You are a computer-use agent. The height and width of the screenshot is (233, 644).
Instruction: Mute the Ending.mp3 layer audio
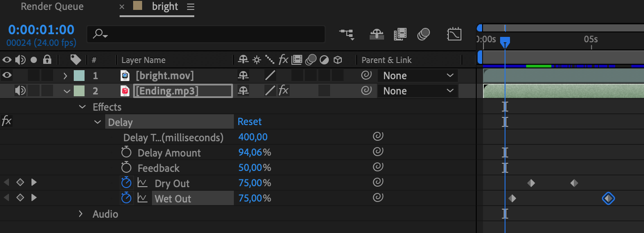(20, 91)
